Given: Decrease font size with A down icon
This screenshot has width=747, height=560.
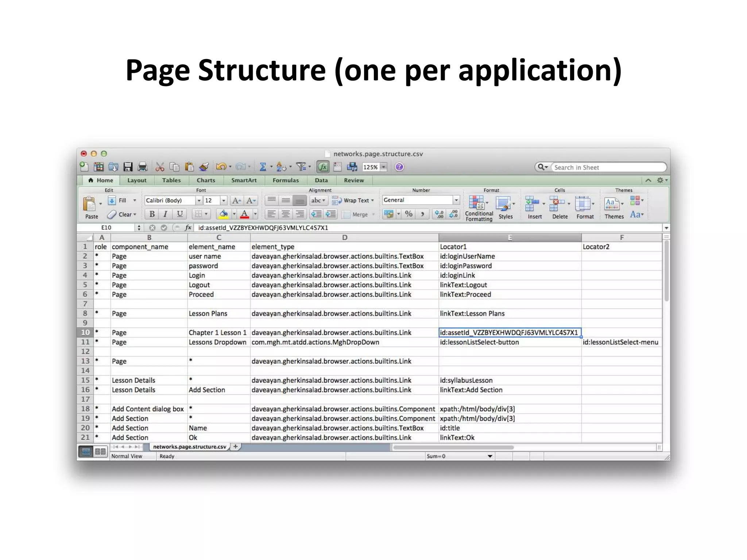Looking at the screenshot, I should pyautogui.click(x=251, y=201).
